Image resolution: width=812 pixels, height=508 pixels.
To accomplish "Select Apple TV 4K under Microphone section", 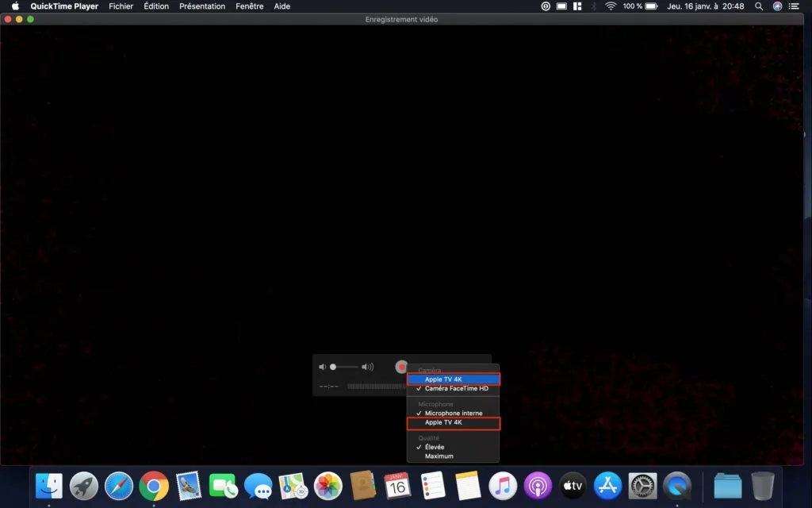I will [x=453, y=422].
